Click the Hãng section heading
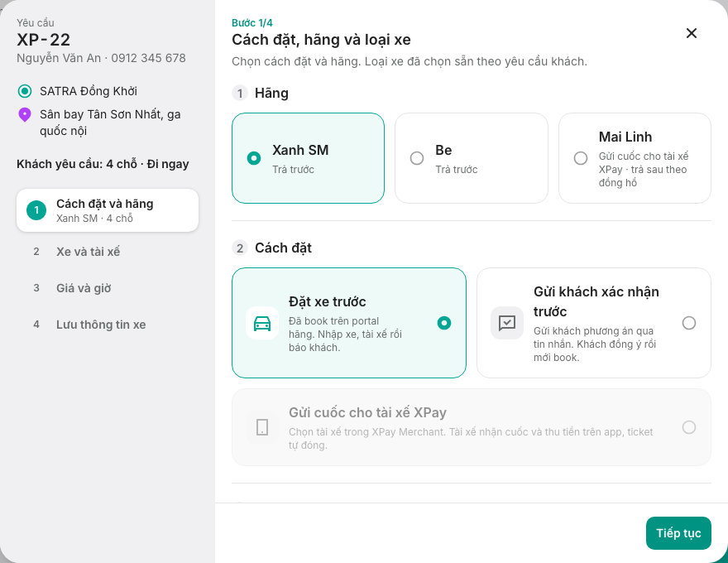The height and width of the screenshot is (563, 728). point(271,94)
